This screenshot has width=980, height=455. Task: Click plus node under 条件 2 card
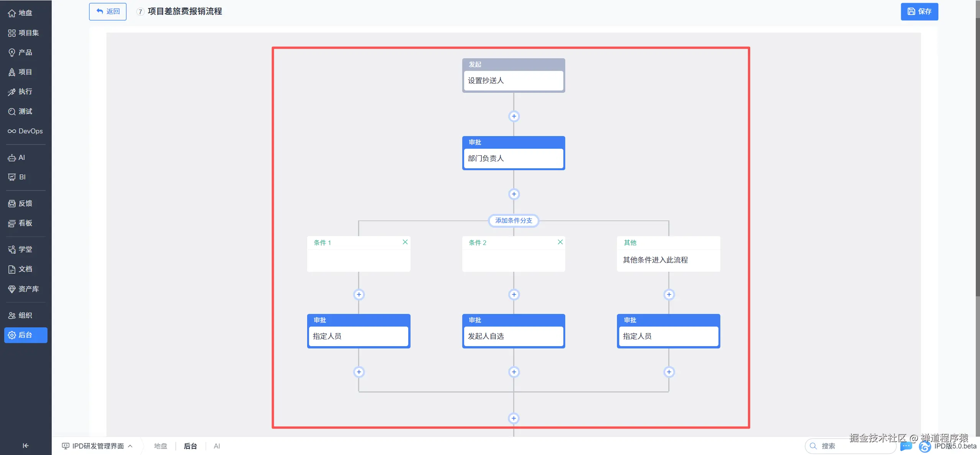514,294
